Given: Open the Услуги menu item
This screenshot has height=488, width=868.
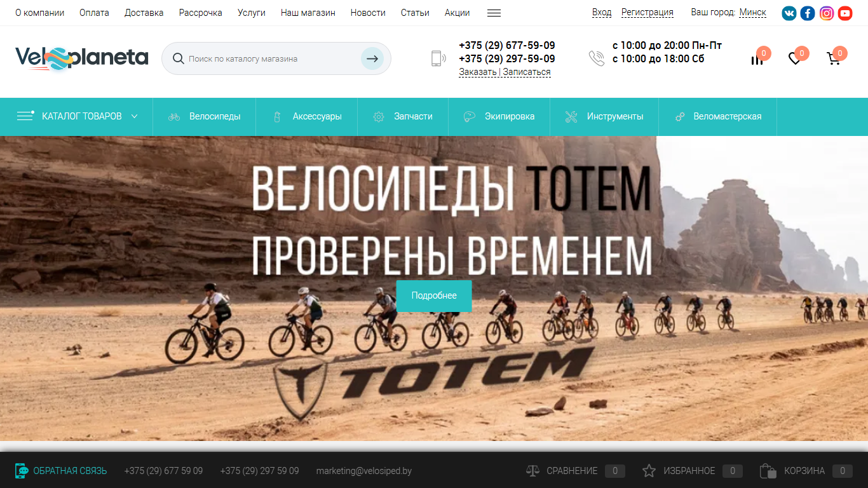Looking at the screenshot, I should click(x=252, y=13).
